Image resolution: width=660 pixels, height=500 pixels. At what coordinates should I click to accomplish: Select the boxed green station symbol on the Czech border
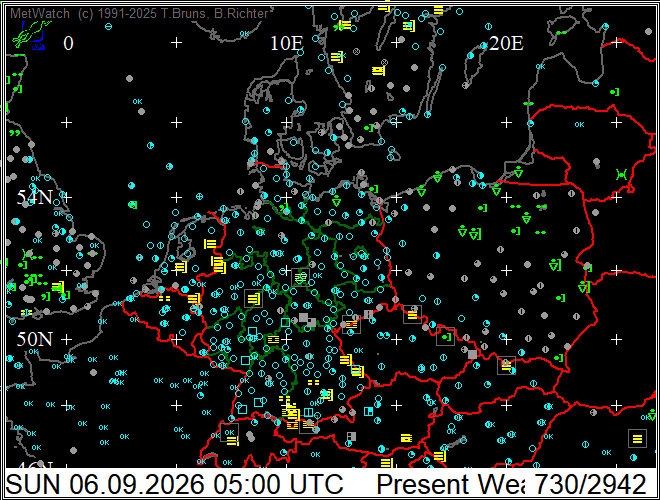click(445, 337)
